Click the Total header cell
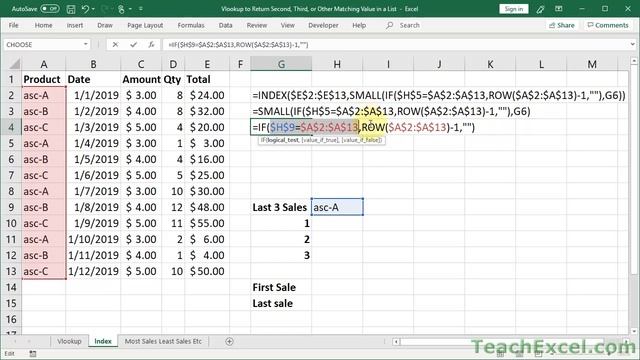 click(207, 79)
